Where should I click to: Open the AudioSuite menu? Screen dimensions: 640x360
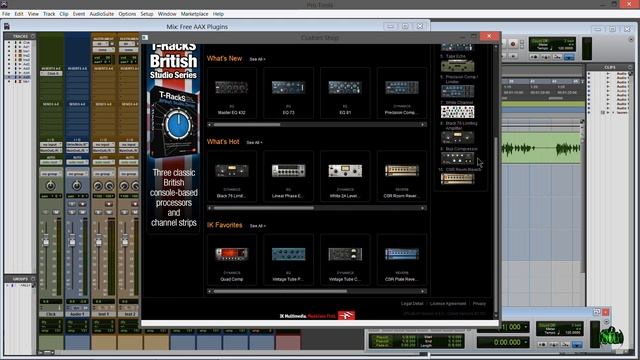pos(102,14)
